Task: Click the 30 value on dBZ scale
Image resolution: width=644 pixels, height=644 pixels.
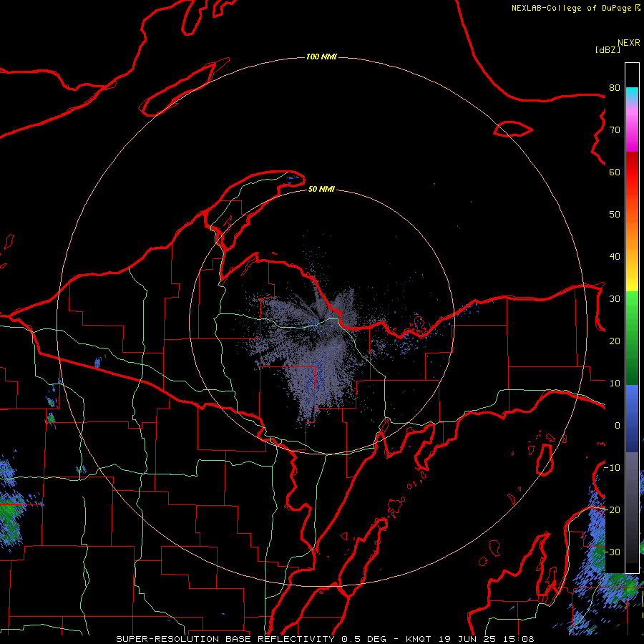Action: point(615,298)
